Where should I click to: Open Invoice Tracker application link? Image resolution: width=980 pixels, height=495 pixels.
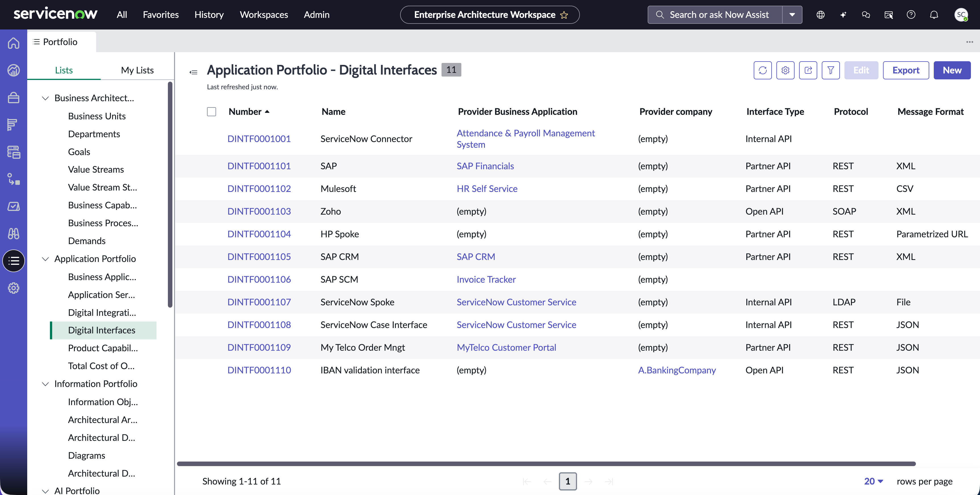pyautogui.click(x=486, y=279)
